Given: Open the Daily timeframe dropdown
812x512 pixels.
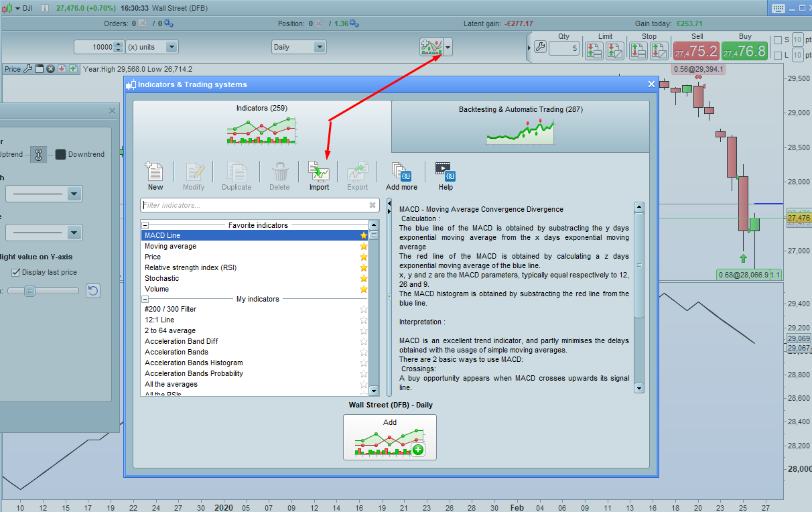Looking at the screenshot, I should pyautogui.click(x=320, y=47).
